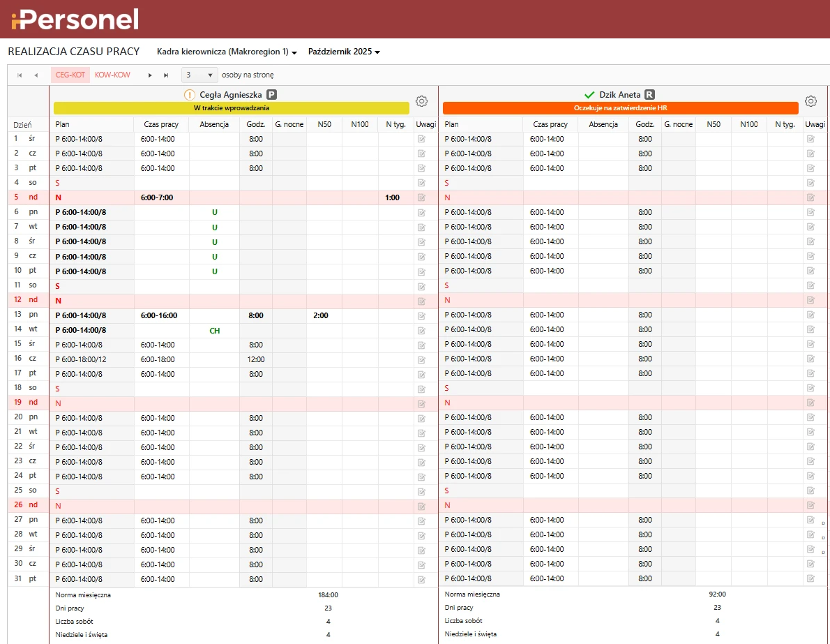Click the Dzik Aneta name header
Image resolution: width=830 pixels, height=644 pixels.
[x=620, y=95]
